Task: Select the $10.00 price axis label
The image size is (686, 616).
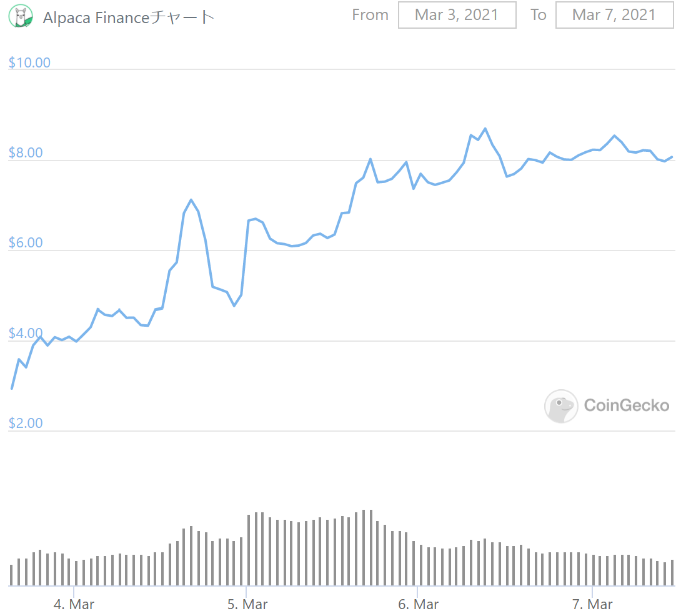Action: point(29,62)
